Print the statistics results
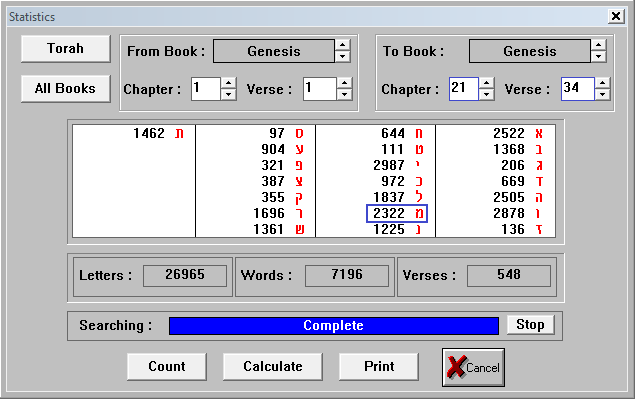This screenshot has width=635, height=399. click(379, 366)
